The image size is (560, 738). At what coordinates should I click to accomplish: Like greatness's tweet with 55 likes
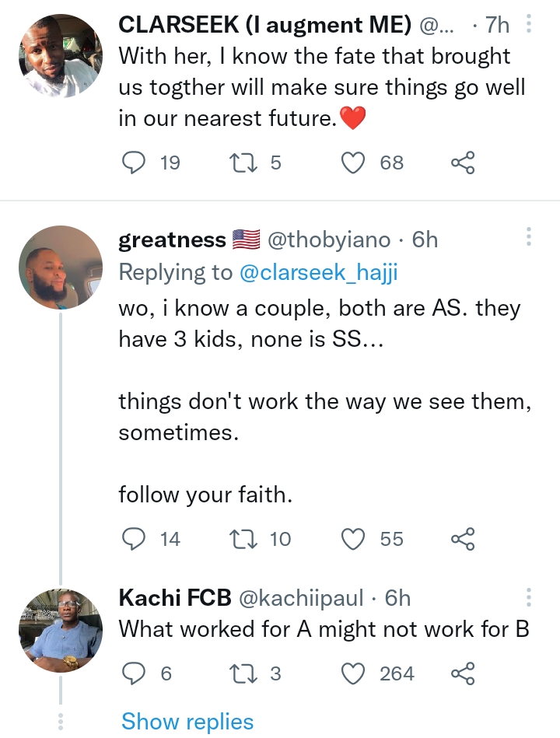355,539
